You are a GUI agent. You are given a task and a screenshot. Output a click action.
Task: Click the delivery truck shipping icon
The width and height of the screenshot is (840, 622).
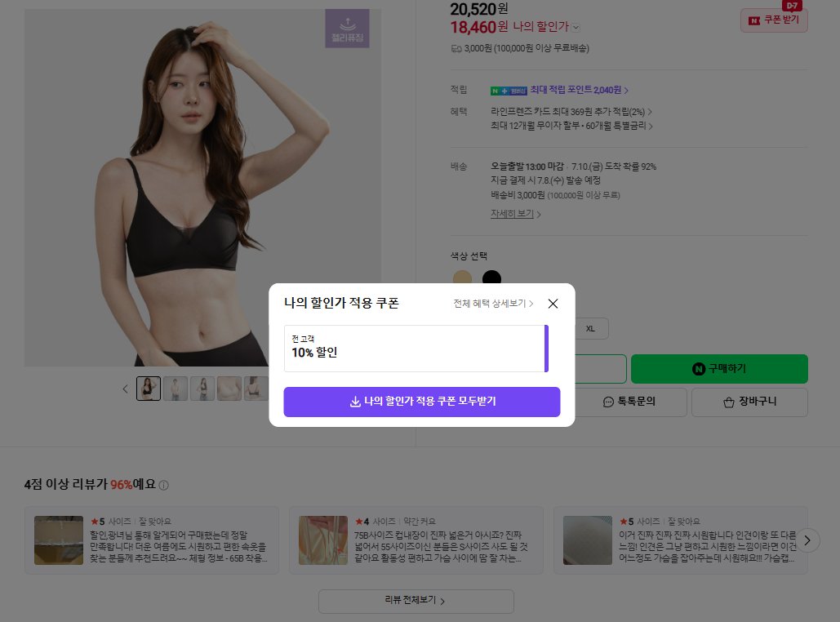[456, 49]
